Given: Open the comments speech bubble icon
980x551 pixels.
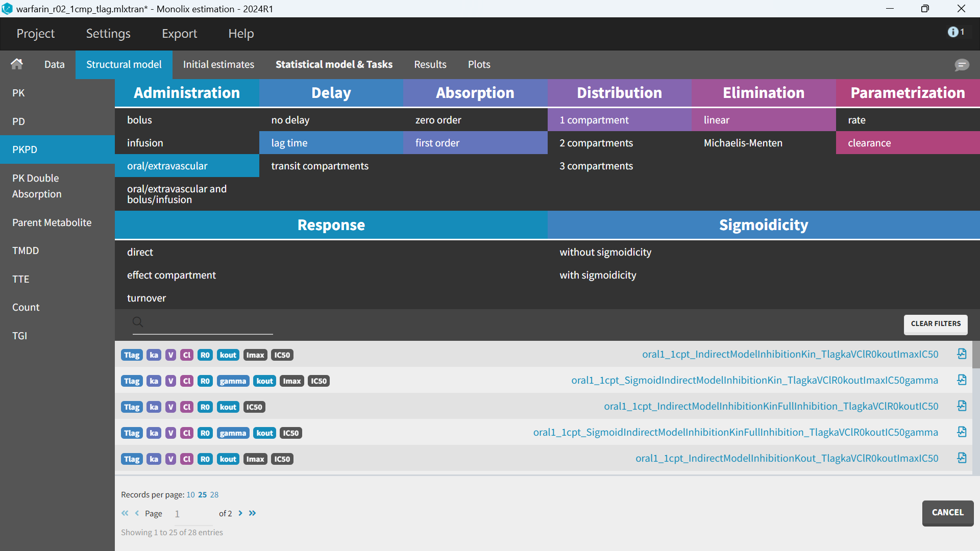Looking at the screenshot, I should coord(962,65).
